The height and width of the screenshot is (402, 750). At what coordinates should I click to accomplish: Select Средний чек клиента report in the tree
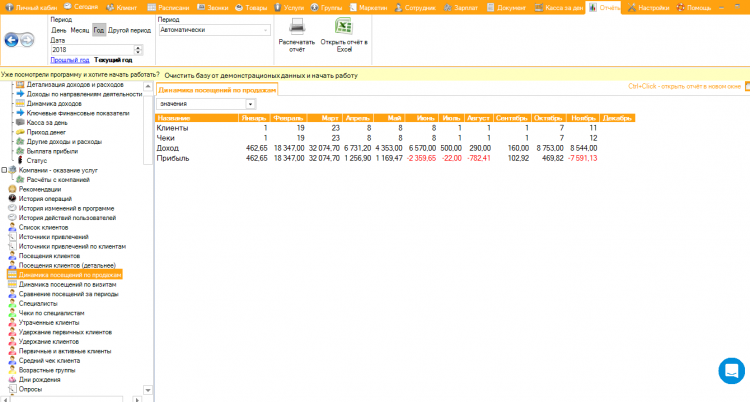[x=46, y=360]
